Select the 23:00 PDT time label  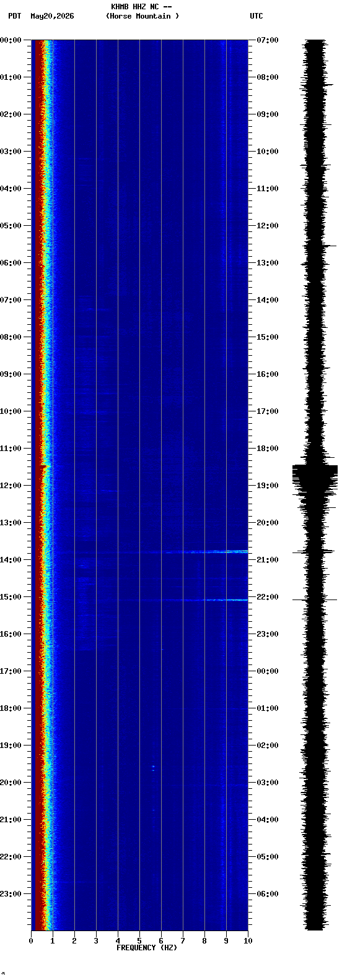pyautogui.click(x=11, y=894)
